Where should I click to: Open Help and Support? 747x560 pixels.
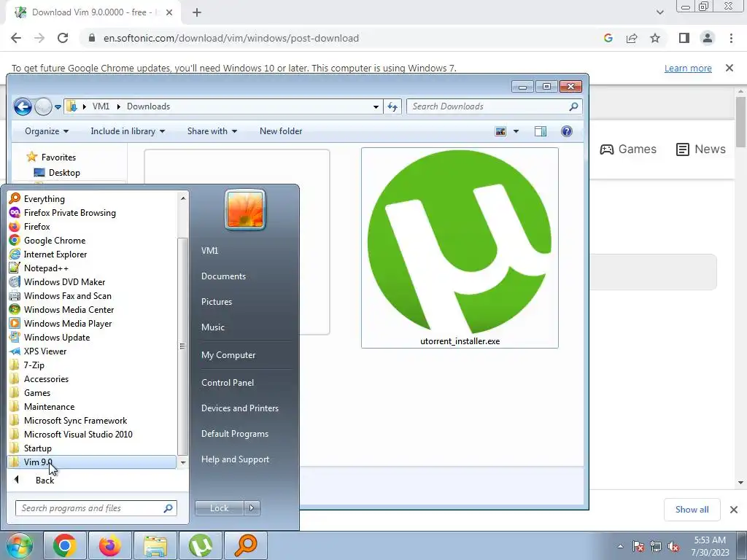click(235, 459)
